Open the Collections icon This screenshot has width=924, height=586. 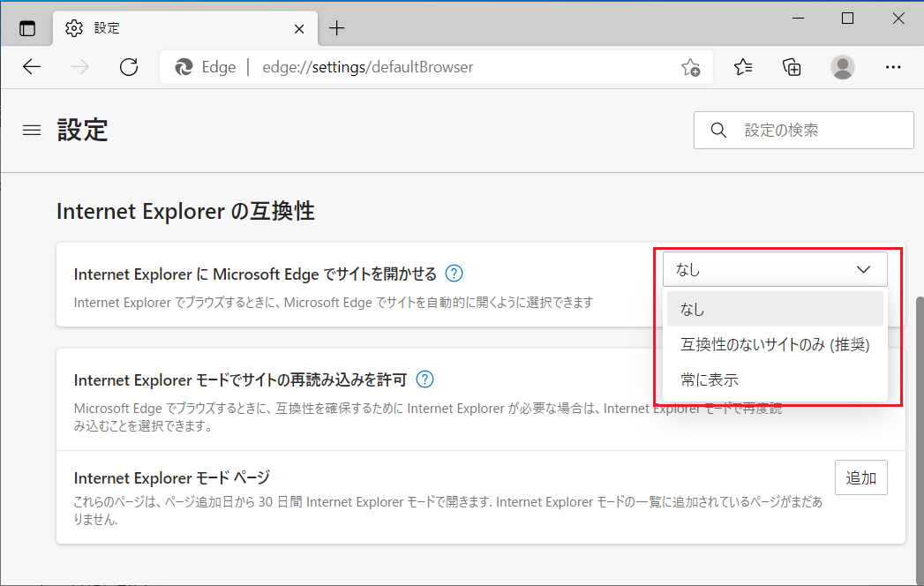(x=792, y=67)
